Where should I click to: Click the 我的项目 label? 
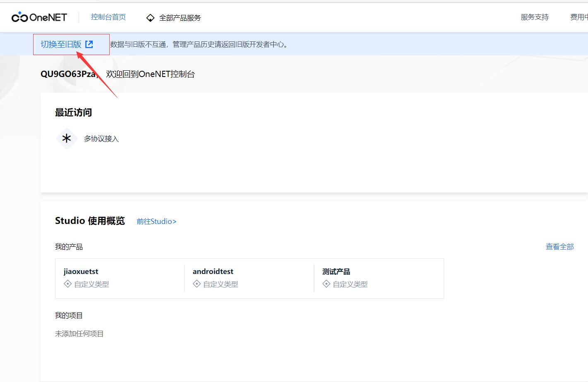click(x=69, y=315)
